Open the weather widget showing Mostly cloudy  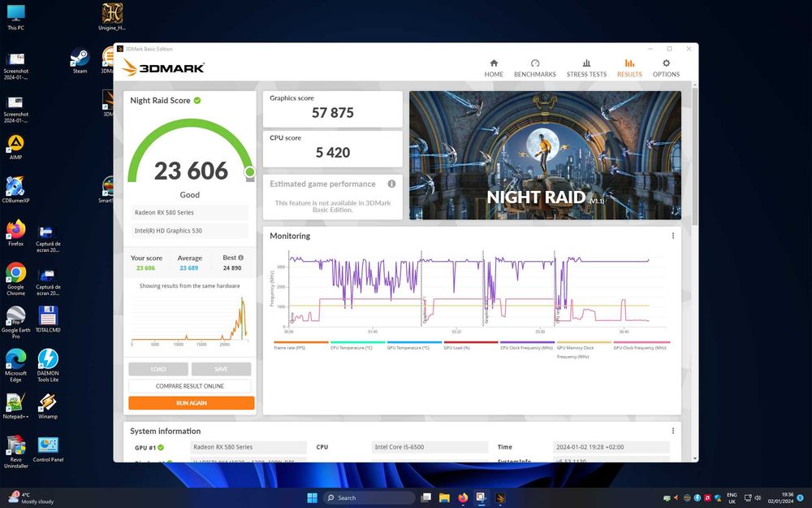(32, 497)
